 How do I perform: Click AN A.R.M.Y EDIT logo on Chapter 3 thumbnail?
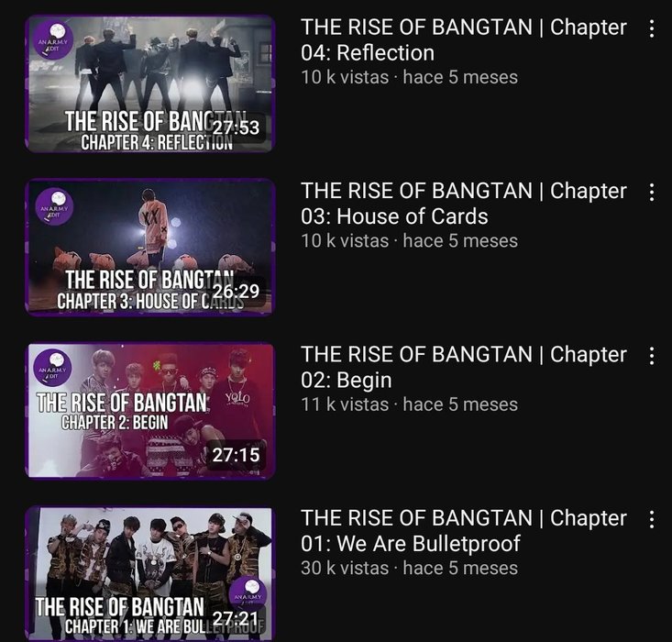tap(54, 206)
